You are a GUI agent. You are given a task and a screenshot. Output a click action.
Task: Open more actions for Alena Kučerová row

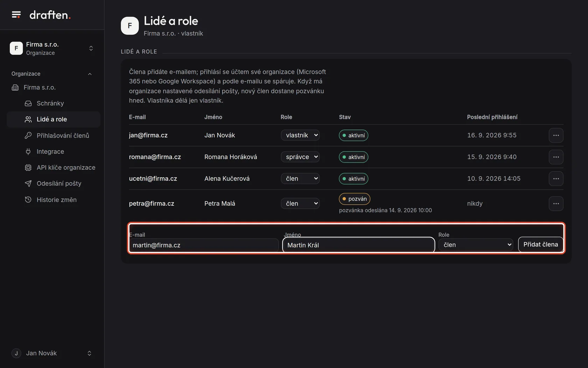point(556,179)
